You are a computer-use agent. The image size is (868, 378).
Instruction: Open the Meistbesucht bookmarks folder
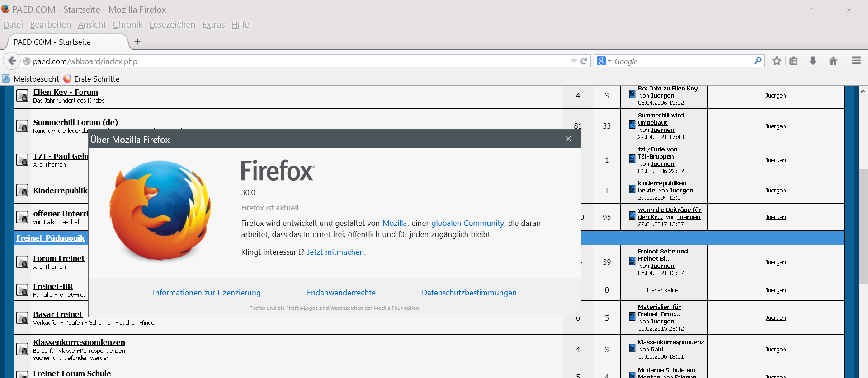[31, 79]
